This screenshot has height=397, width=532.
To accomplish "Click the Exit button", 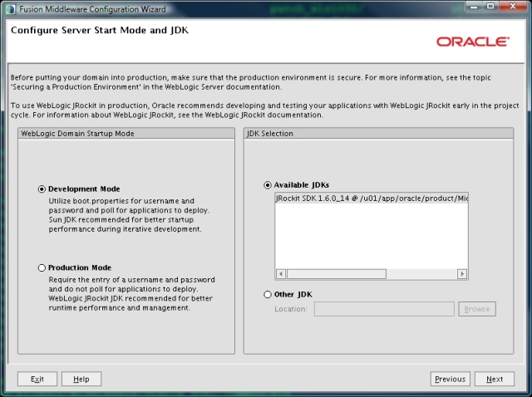I will click(x=37, y=379).
